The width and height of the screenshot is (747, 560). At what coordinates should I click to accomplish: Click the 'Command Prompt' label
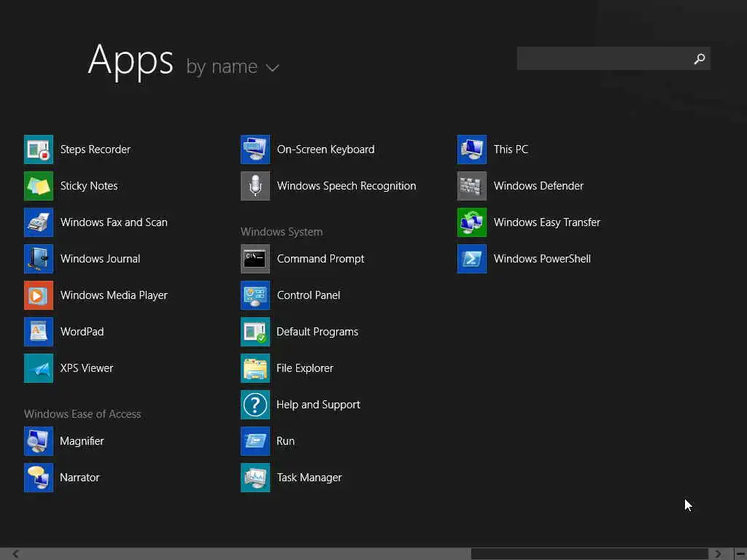tap(321, 259)
